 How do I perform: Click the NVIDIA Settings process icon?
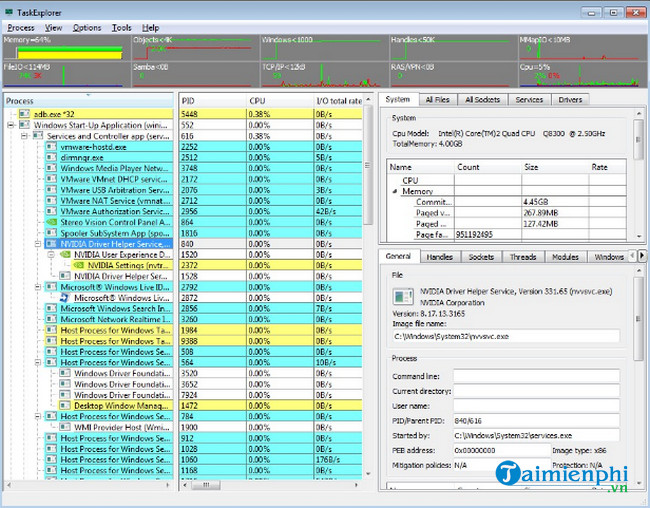click(x=79, y=265)
